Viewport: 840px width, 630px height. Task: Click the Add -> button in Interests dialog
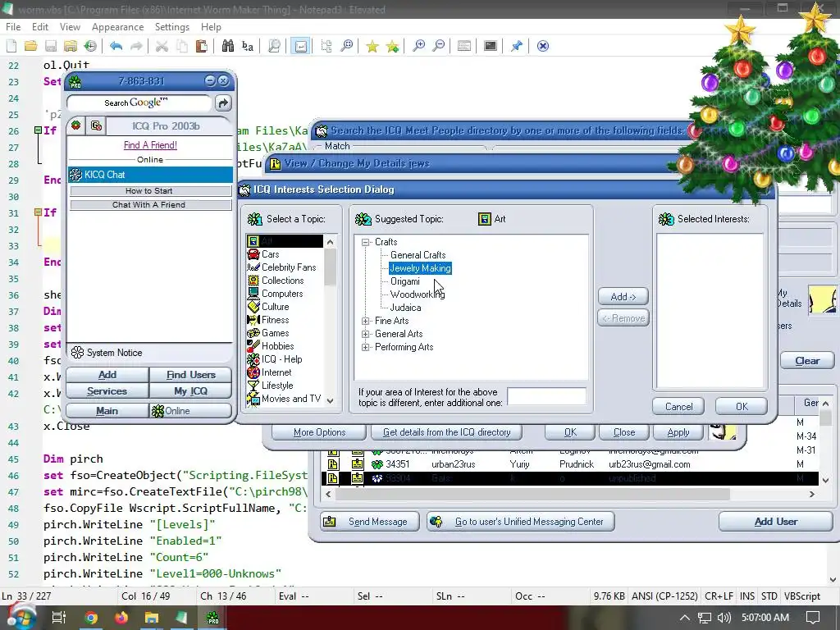(x=623, y=297)
